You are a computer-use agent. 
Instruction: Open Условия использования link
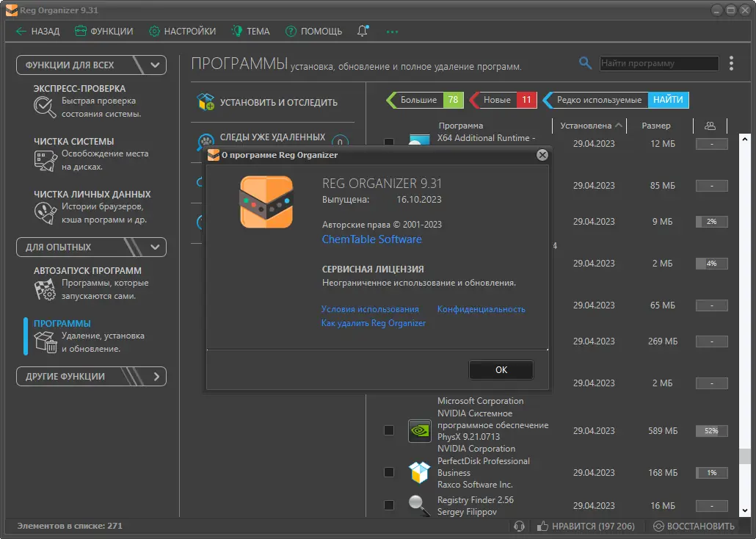pyautogui.click(x=370, y=309)
